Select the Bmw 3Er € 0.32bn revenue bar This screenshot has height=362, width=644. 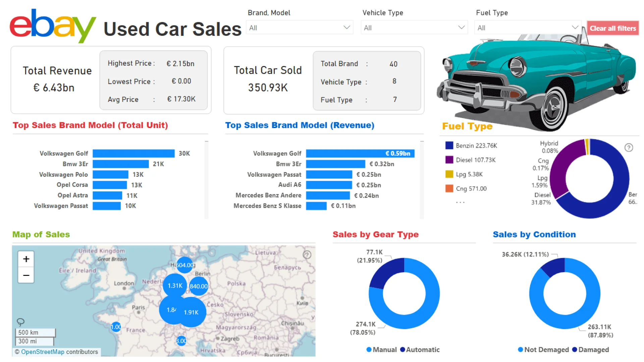tap(335, 164)
